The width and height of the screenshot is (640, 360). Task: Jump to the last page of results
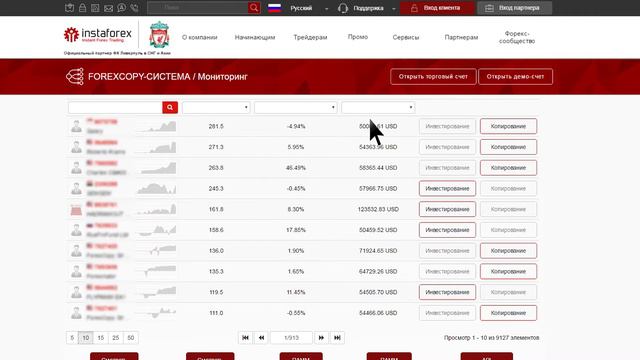pos(337,338)
